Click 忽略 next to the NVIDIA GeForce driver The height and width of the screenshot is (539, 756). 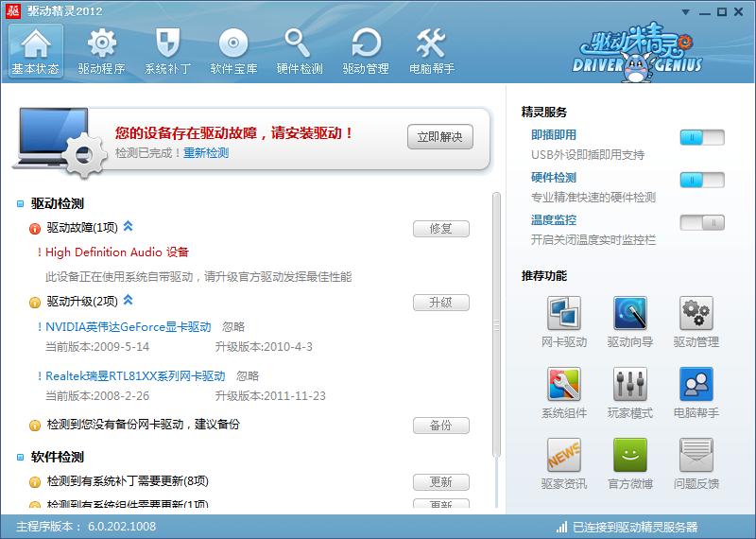point(233,327)
